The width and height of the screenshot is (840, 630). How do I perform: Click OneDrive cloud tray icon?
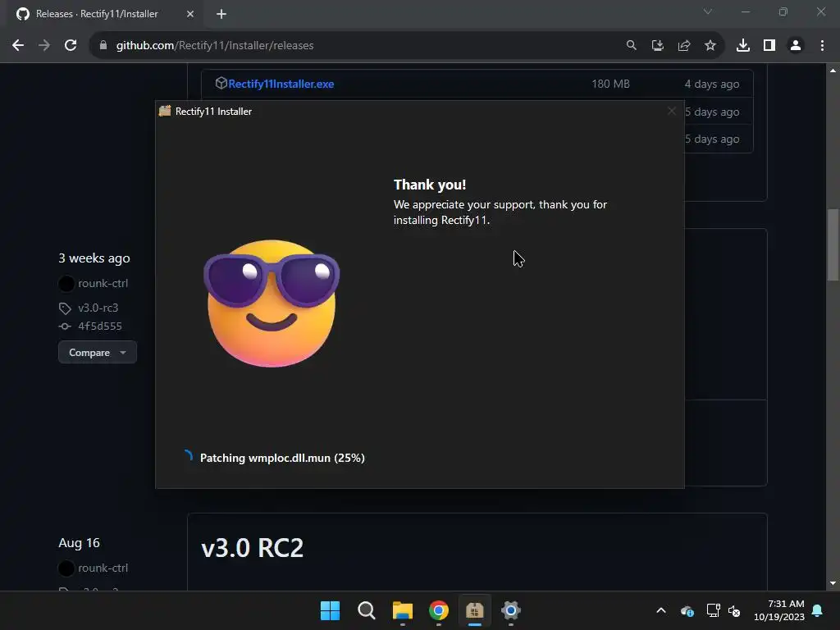[x=687, y=610]
